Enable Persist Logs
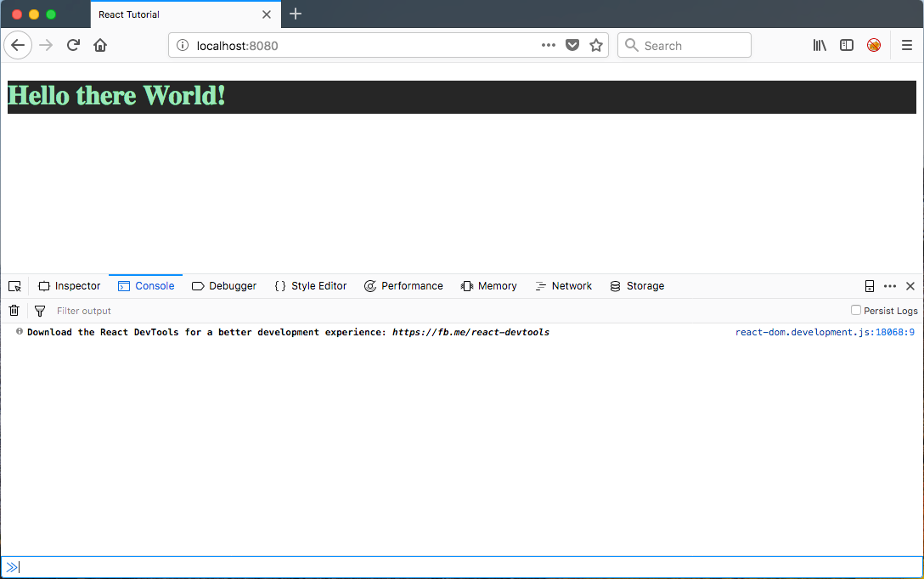The image size is (924, 579). [x=856, y=311]
